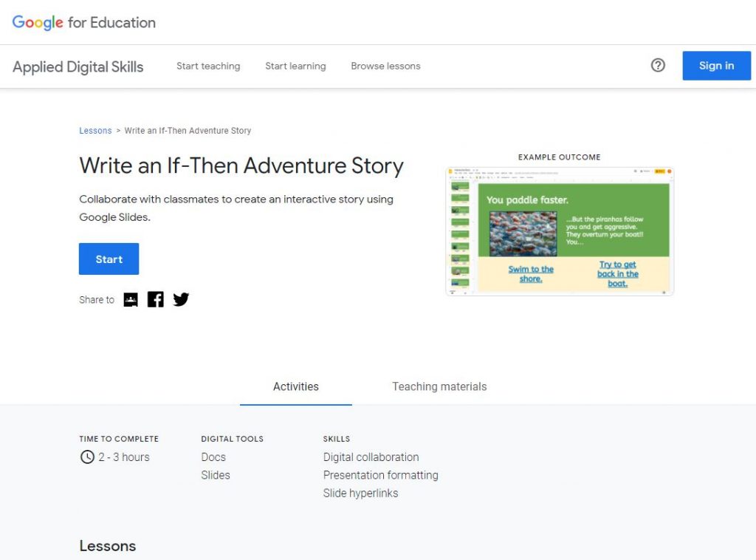Share the lesson on Facebook
Image resolution: width=756 pixels, height=560 pixels.
(x=155, y=299)
